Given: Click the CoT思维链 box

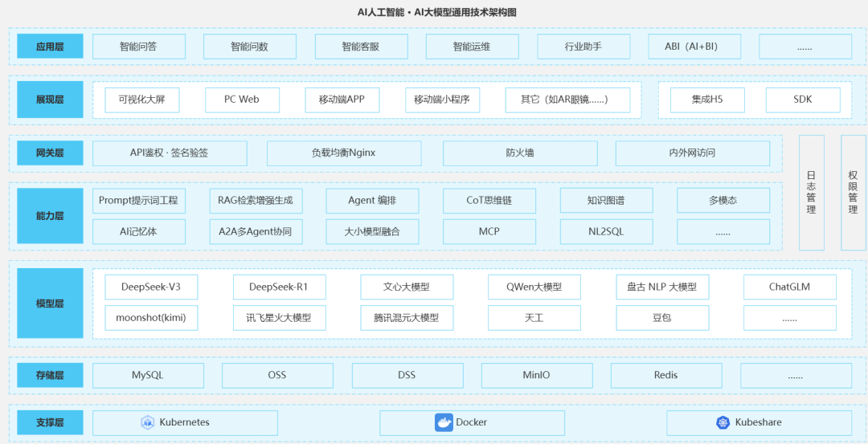Looking at the screenshot, I should [489, 201].
